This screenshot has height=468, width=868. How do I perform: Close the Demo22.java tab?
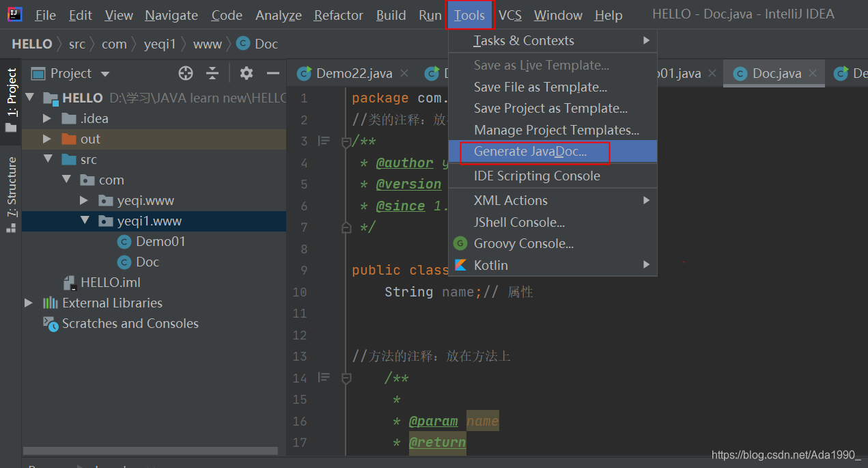pos(405,73)
